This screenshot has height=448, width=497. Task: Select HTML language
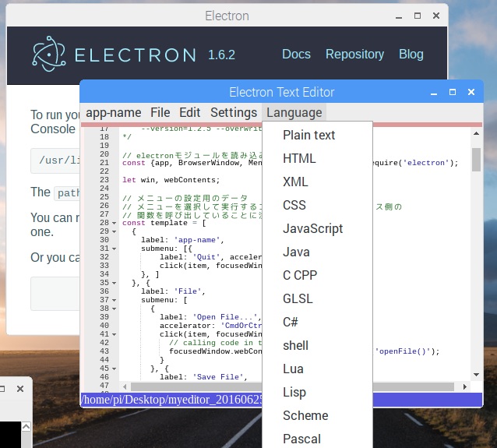pos(317,158)
